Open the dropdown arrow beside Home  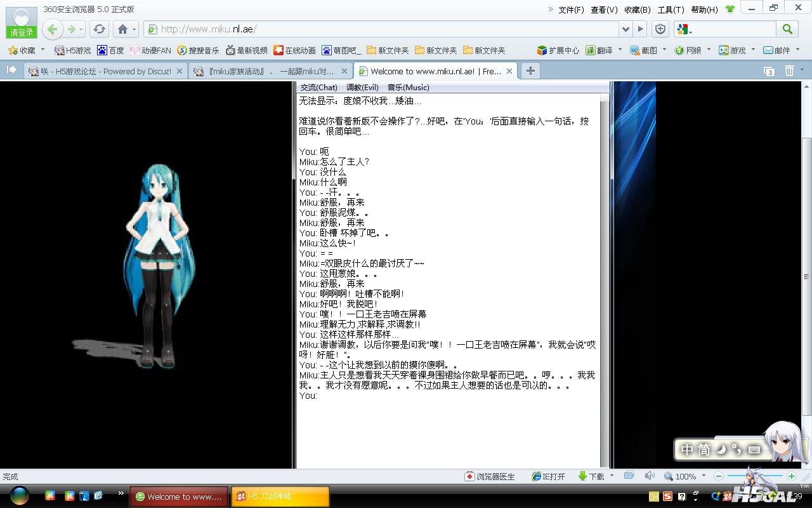click(134, 30)
